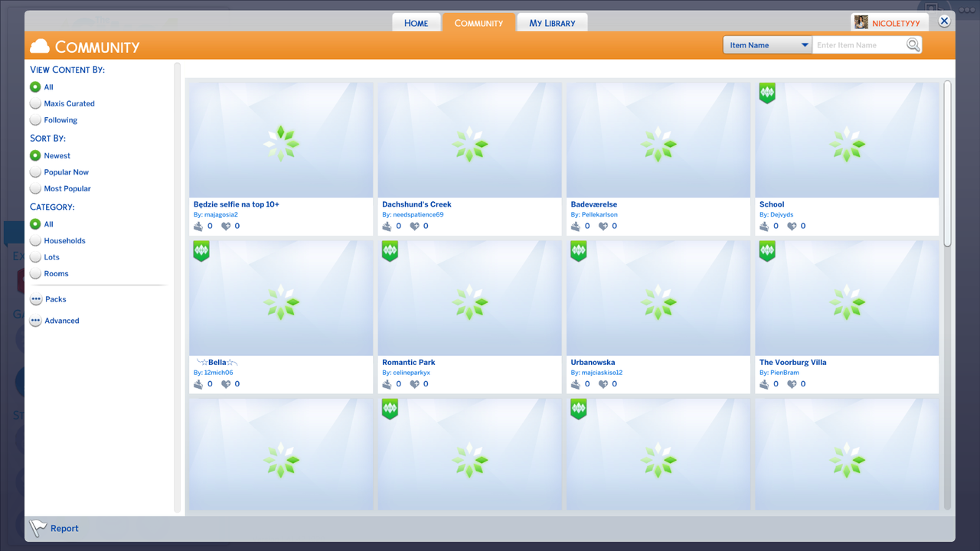Open the Badeværelse lot thumbnail

point(658,139)
